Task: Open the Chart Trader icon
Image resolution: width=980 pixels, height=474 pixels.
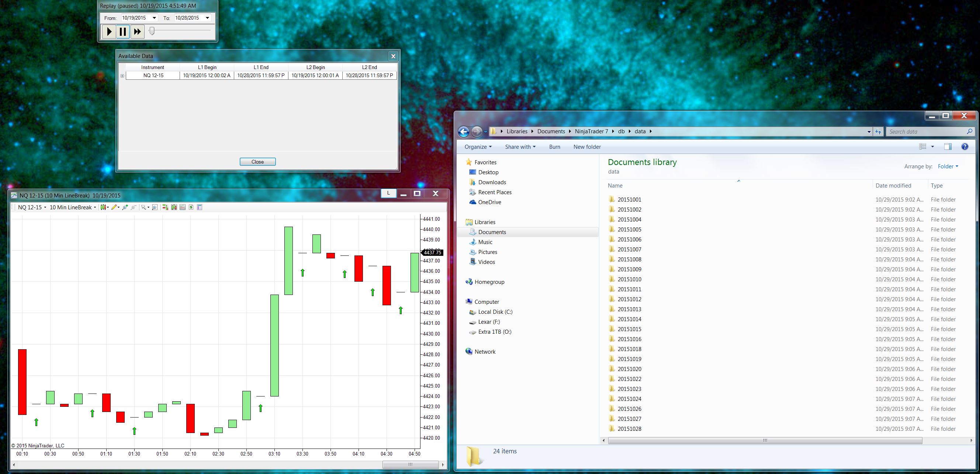Action: click(x=165, y=207)
